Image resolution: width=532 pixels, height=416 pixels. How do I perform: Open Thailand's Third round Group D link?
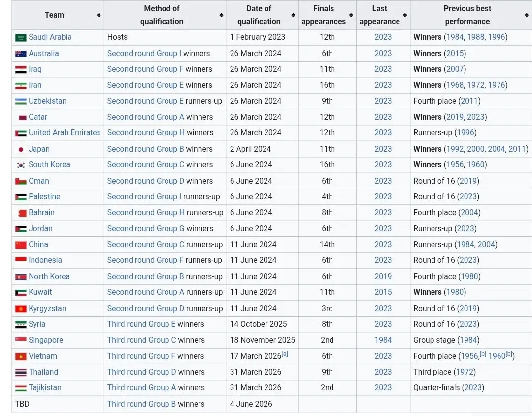pos(142,372)
